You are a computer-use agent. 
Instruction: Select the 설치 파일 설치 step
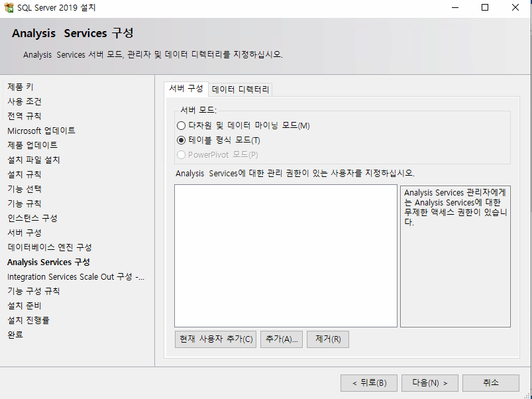click(x=34, y=160)
